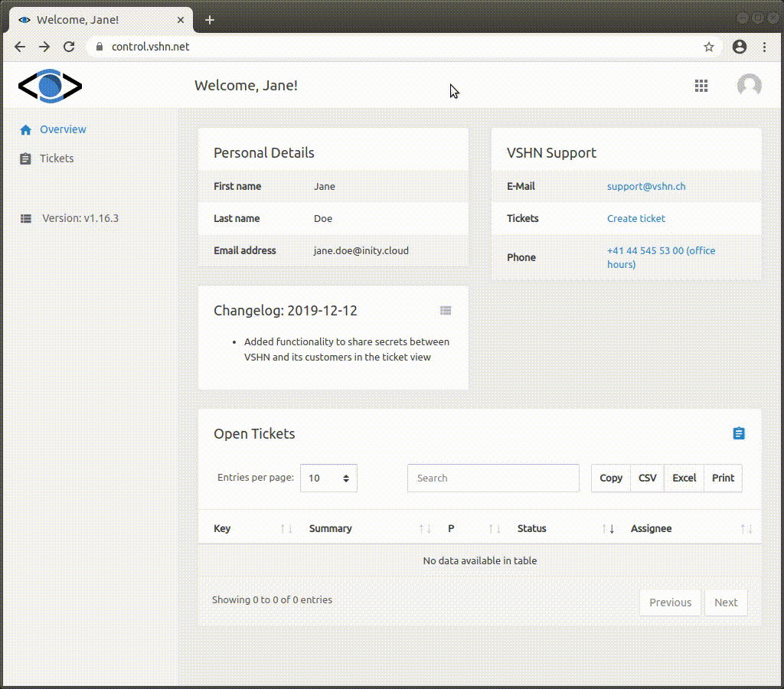Follow the Create ticket link
Viewport: 784px width, 689px height.
click(x=635, y=218)
